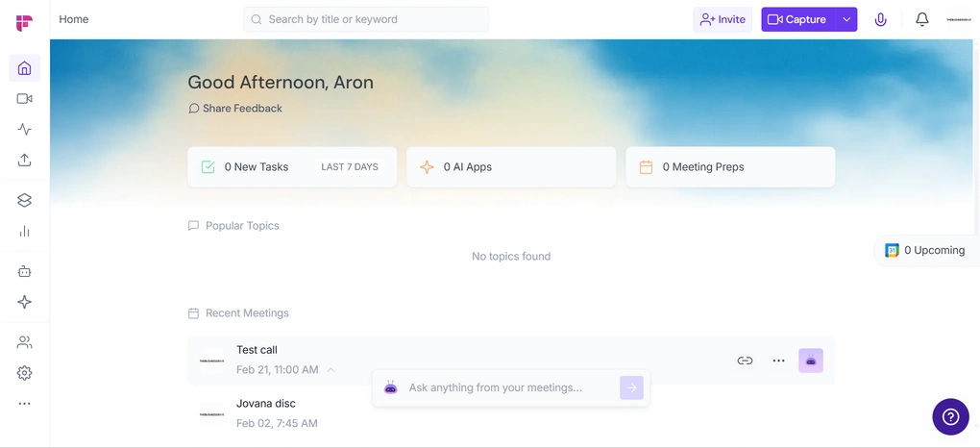Click the speech bubble icon beside Share Feedback
This screenshot has width=980, height=448.
(x=194, y=109)
